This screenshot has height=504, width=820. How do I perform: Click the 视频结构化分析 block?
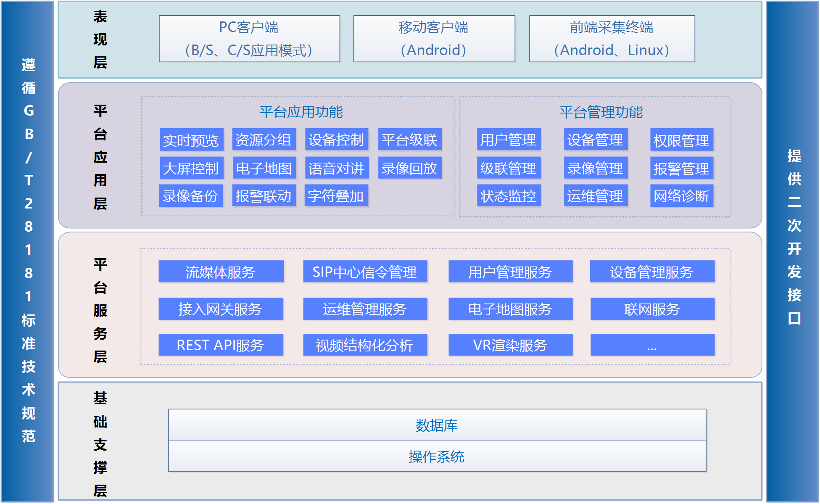pos(365,345)
